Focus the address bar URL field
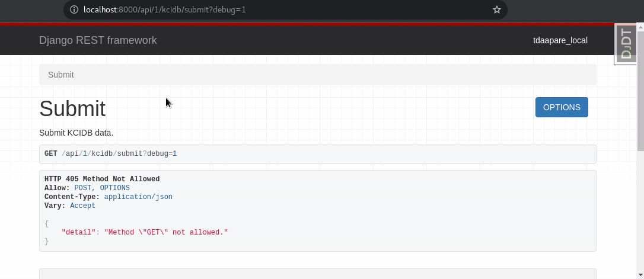Viewport: 644px width, 279px height. [x=267, y=9]
